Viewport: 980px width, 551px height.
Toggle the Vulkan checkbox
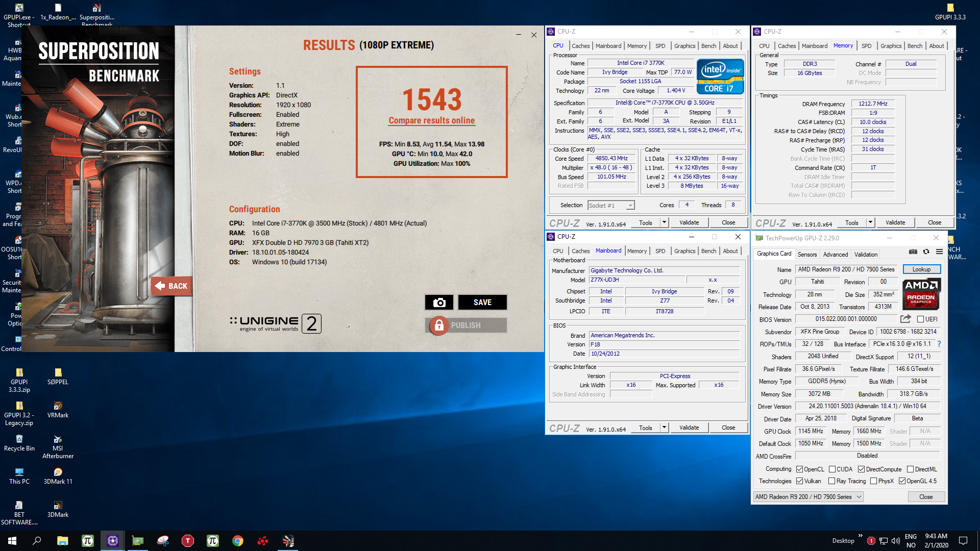pos(799,481)
